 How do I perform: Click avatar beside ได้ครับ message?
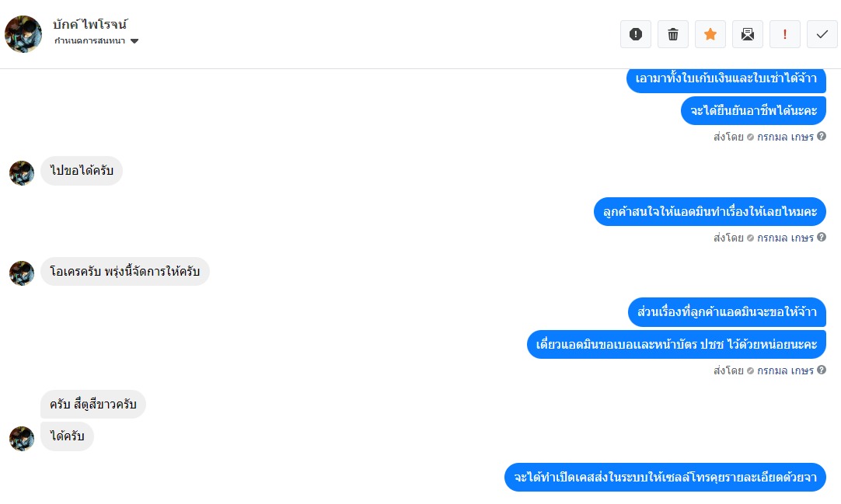(22, 439)
